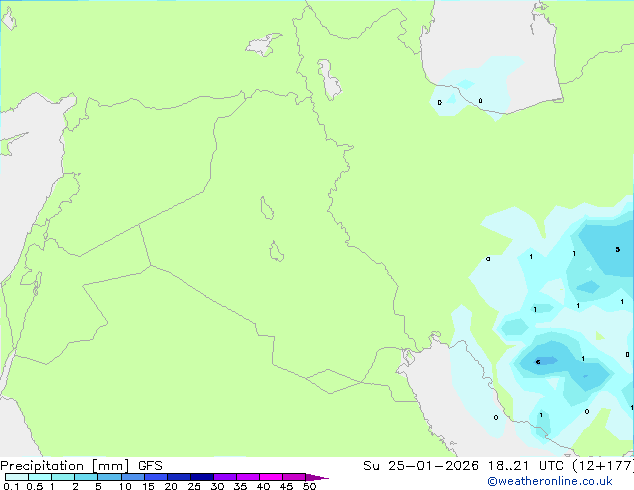Image resolution: width=634 pixels, height=490 pixels.
Task: Select the 35–40 mm legend swatch
Action: pyautogui.click(x=248, y=477)
